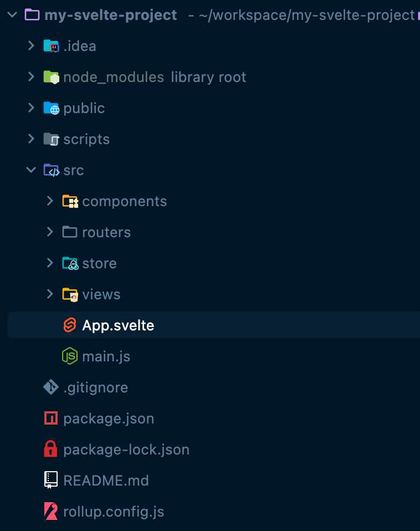Click the red lock icon for package-lock.json
Viewport: 420px width, 531px height.
[51, 449]
